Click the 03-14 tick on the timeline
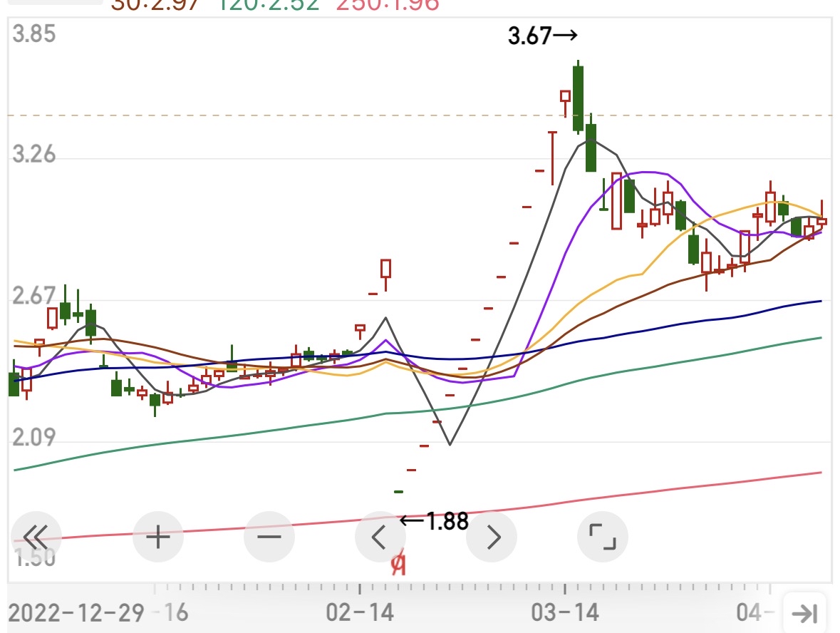The image size is (840, 633). coord(565,589)
